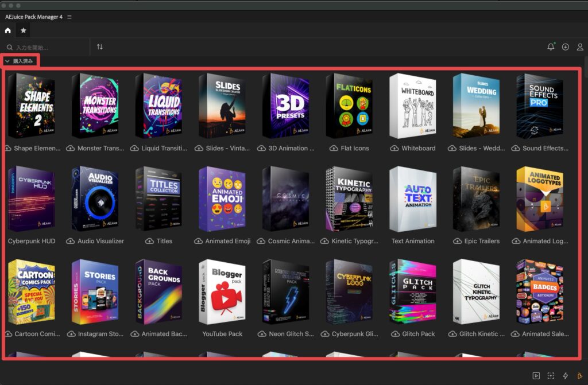Select the 3D Presets box thumbnail
Viewport: 588px width, 385px height.
[286, 106]
